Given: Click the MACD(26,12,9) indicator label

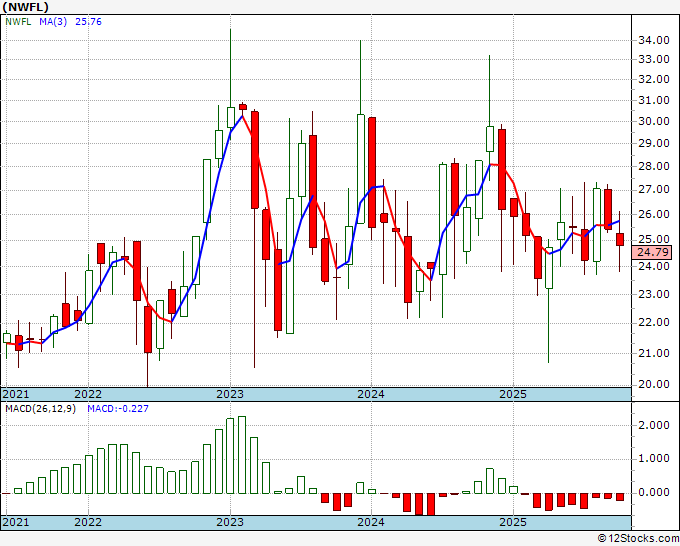Looking at the screenshot, I should 40,409.
